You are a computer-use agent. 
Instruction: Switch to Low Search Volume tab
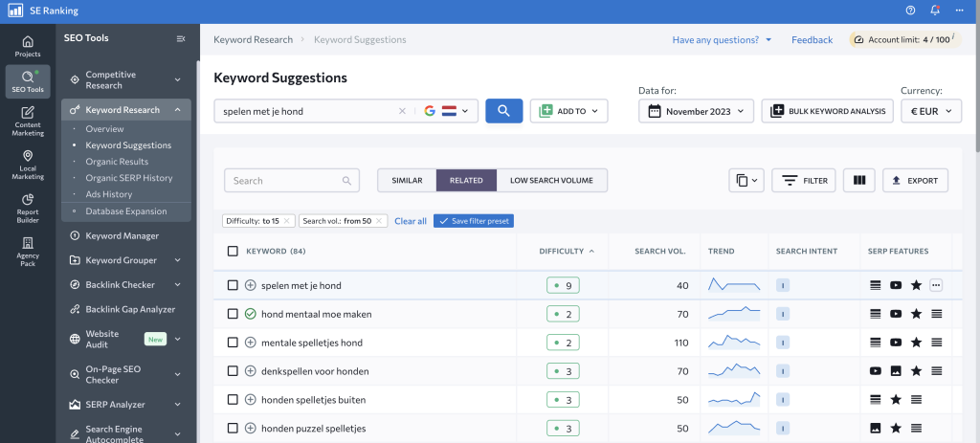(x=551, y=180)
